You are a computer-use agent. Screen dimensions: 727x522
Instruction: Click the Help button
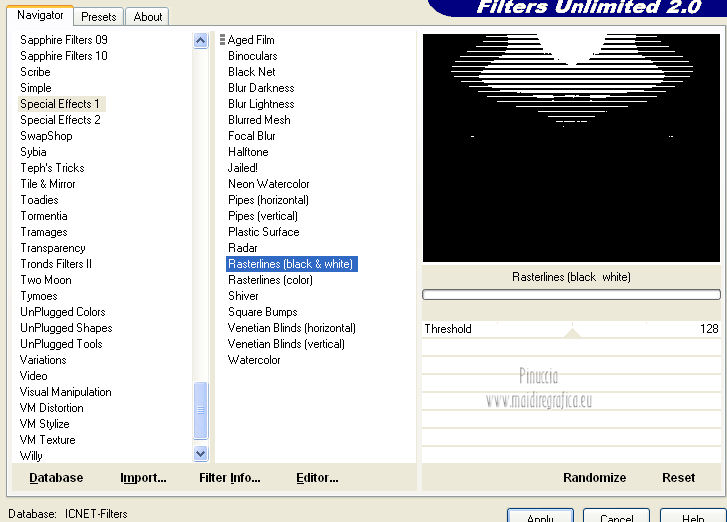click(693, 516)
